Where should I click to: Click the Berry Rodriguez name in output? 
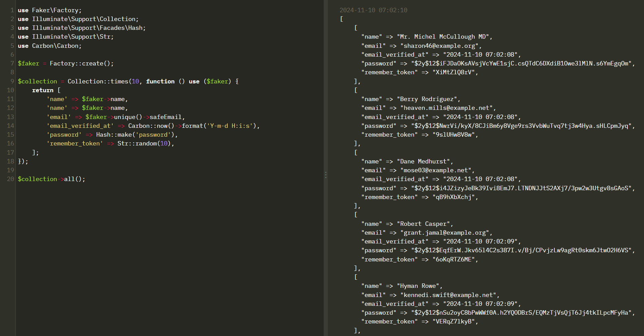click(427, 99)
